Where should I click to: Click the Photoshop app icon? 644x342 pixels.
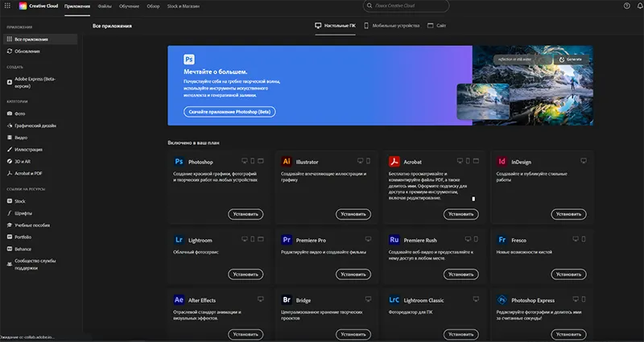179,162
